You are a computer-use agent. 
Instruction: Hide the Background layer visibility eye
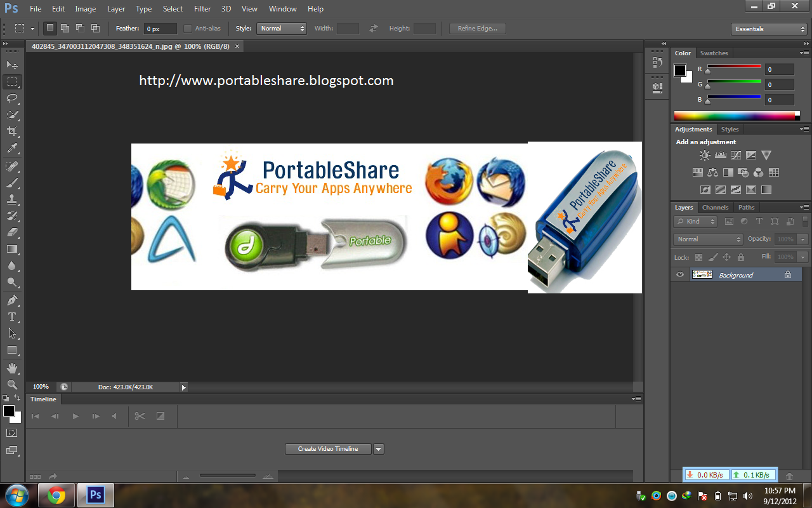[680, 275]
